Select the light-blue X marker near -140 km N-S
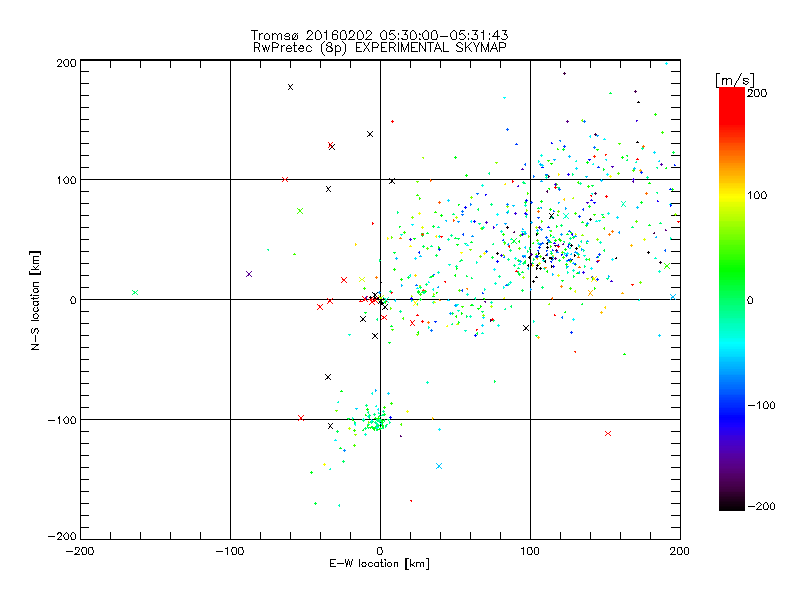 coord(439,466)
